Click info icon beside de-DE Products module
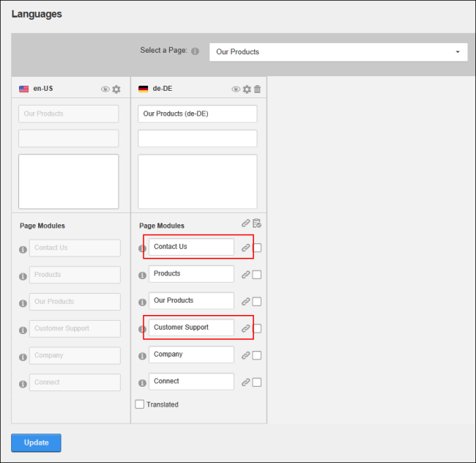Viewport: 476px width, 463px height. (143, 275)
